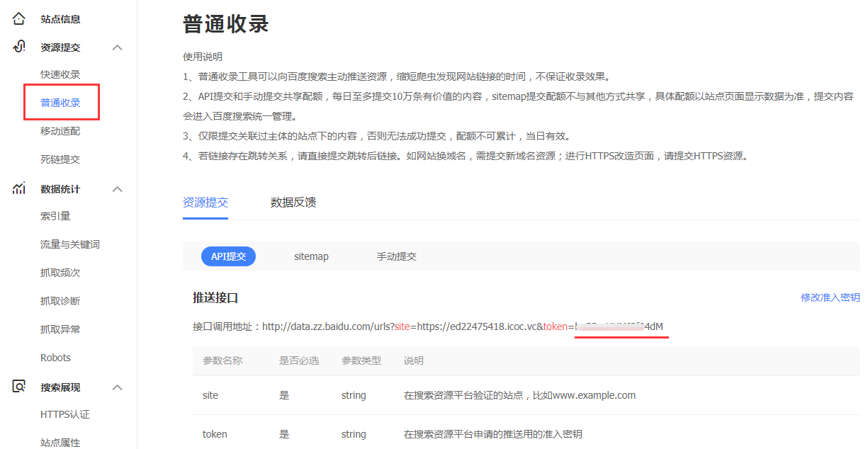Click 数据统计 sidebar section label
This screenshot has width=868, height=449.
[x=60, y=189]
